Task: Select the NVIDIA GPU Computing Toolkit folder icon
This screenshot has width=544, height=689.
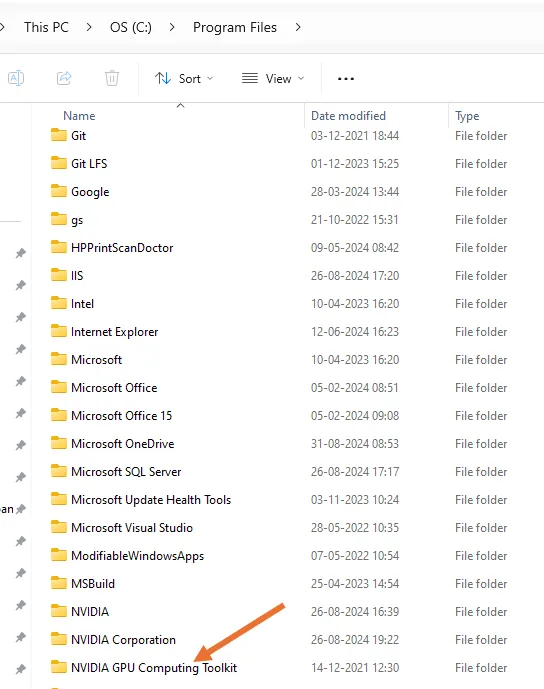Action: [x=58, y=667]
